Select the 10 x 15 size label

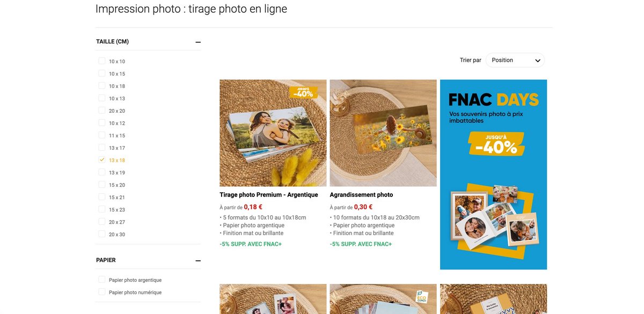click(117, 74)
